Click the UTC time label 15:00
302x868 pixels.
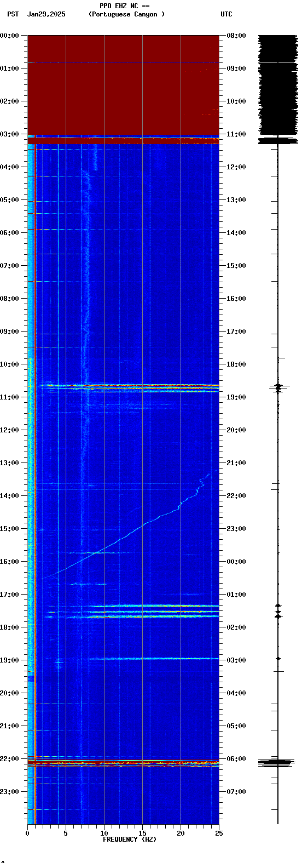tap(236, 265)
